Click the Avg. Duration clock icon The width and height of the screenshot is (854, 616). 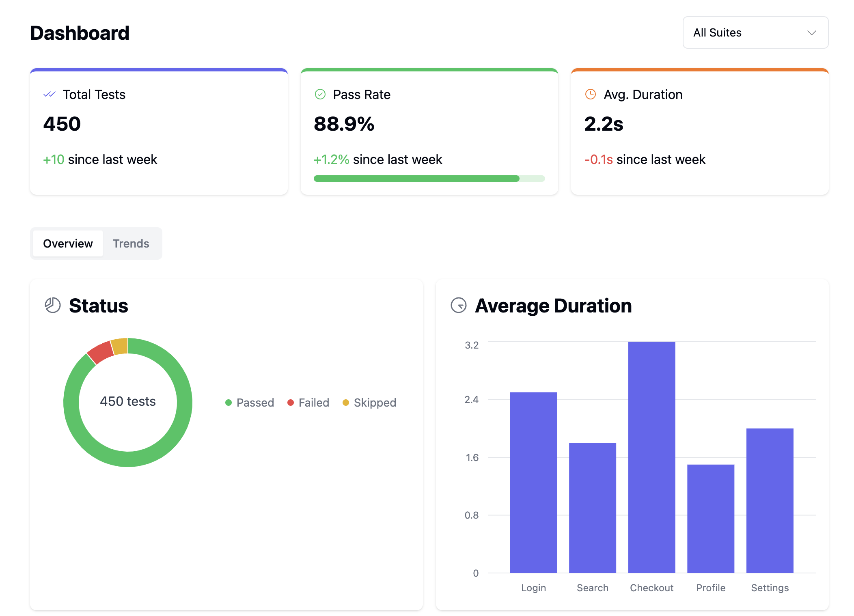tap(591, 94)
